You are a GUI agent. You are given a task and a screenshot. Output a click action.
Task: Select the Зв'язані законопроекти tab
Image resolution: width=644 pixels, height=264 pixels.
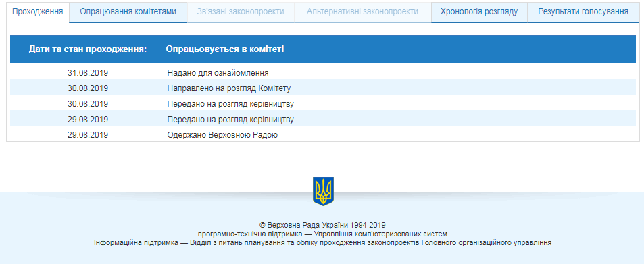pyautogui.click(x=241, y=12)
